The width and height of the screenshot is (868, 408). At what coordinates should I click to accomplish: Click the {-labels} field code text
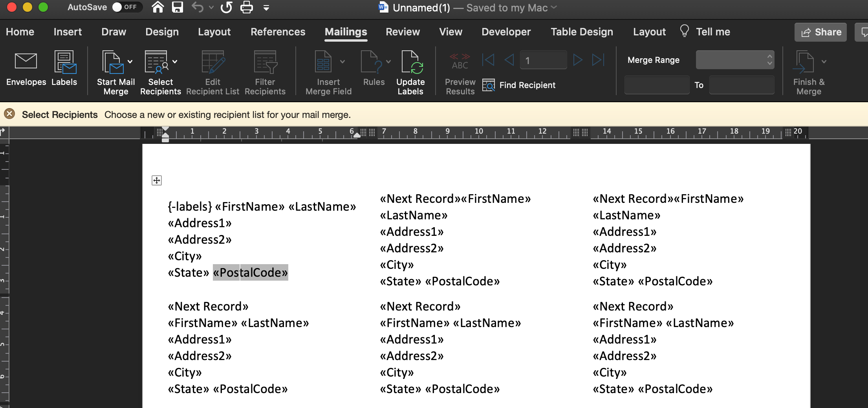click(x=190, y=206)
